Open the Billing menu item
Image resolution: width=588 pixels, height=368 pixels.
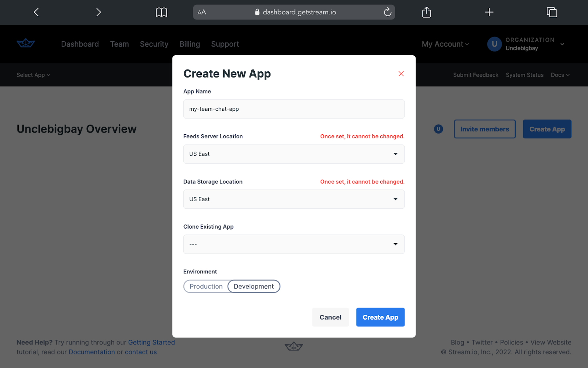190,44
